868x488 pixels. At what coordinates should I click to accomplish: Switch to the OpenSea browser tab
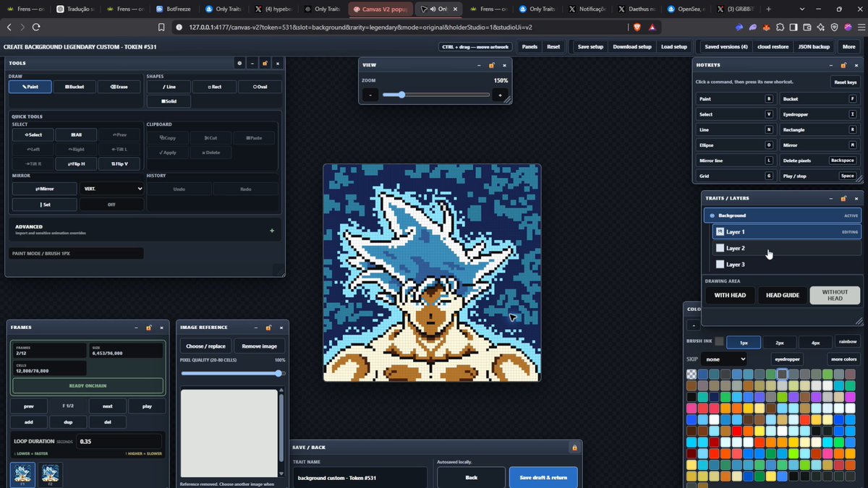click(686, 9)
